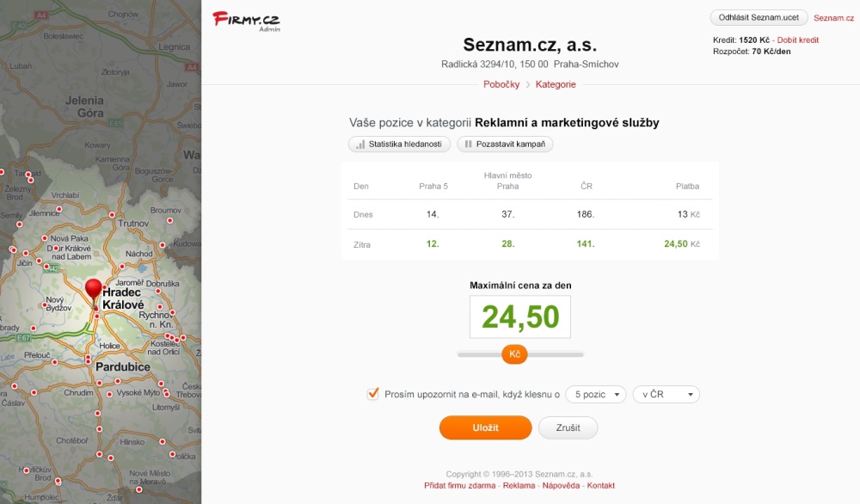Go to the Pobočky breadcrumb
This screenshot has width=860, height=504.
point(501,84)
